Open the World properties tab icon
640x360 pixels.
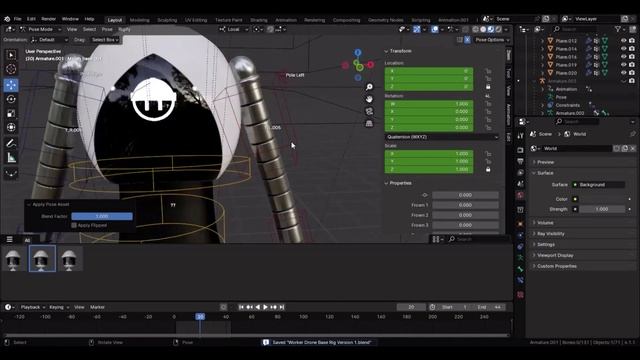pyautogui.click(x=520, y=196)
